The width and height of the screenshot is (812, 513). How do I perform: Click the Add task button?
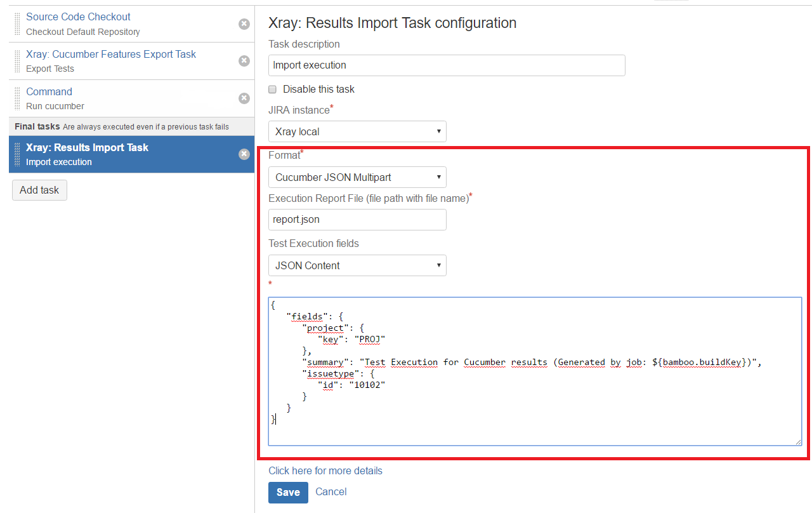point(39,190)
